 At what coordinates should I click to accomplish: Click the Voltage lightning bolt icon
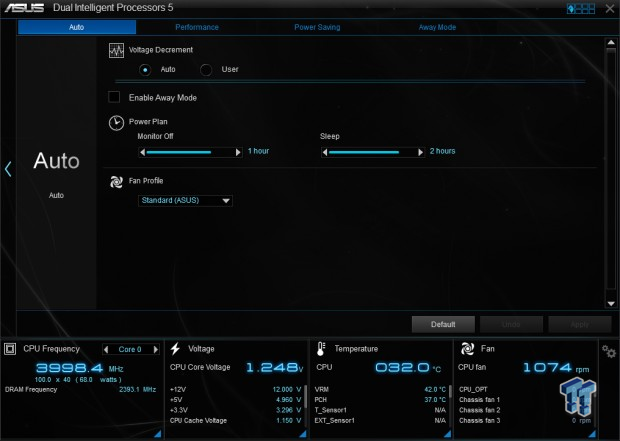click(175, 349)
